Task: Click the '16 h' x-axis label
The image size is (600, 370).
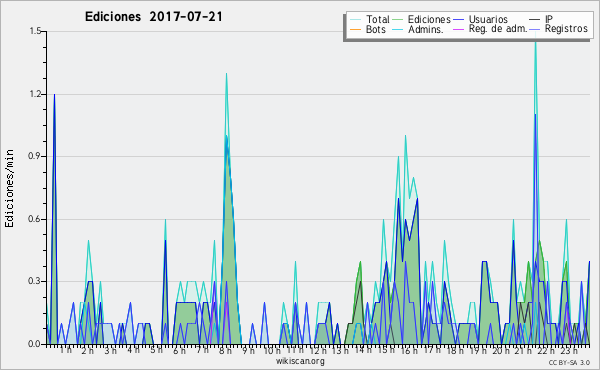Action: 409,350
